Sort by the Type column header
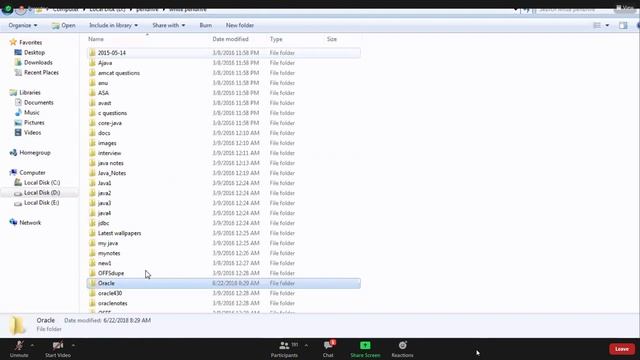Viewport: 640px width, 360px height. click(x=276, y=39)
